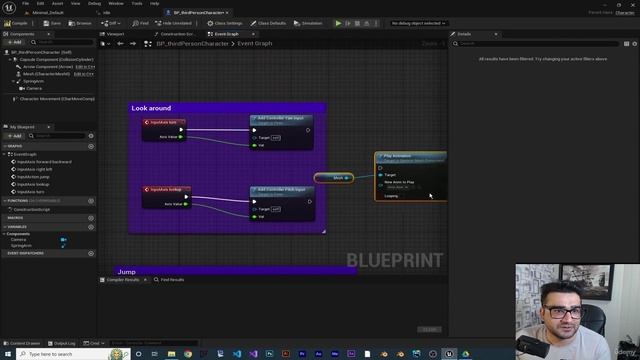Switch to the Viewport tab
Screen dimensions: 640x360
tap(112, 34)
